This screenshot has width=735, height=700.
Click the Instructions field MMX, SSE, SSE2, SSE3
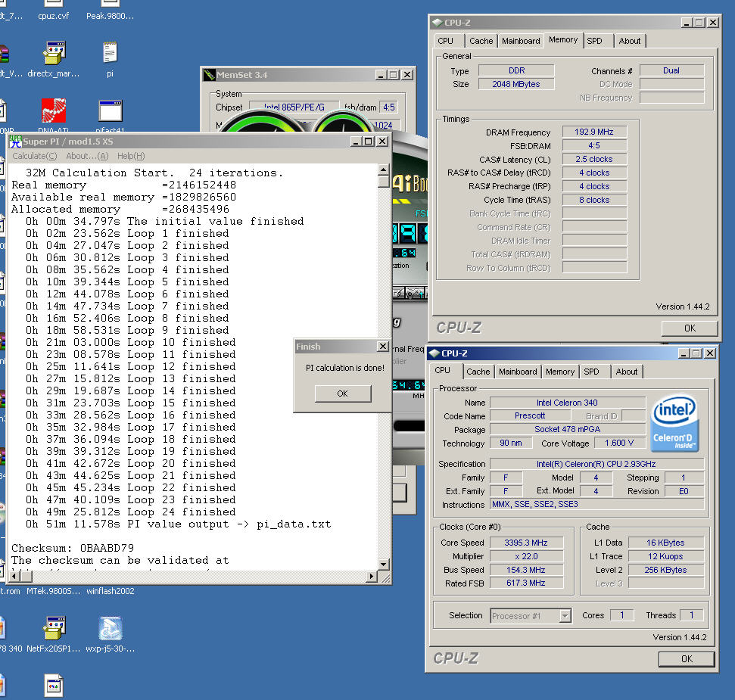[596, 505]
